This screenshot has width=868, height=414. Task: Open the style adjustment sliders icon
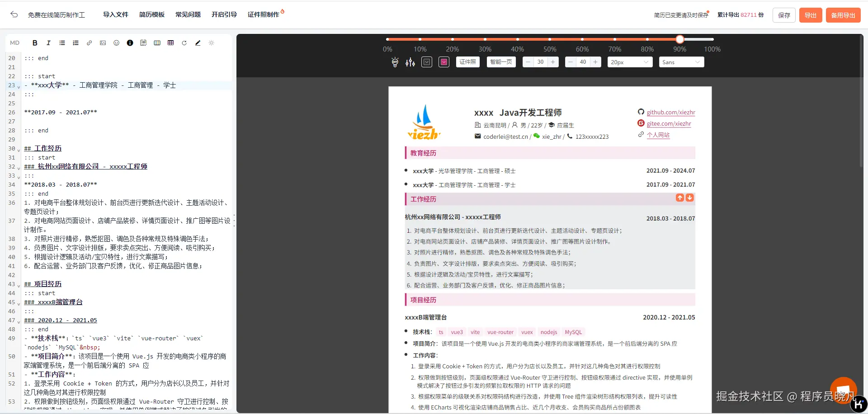(410, 62)
